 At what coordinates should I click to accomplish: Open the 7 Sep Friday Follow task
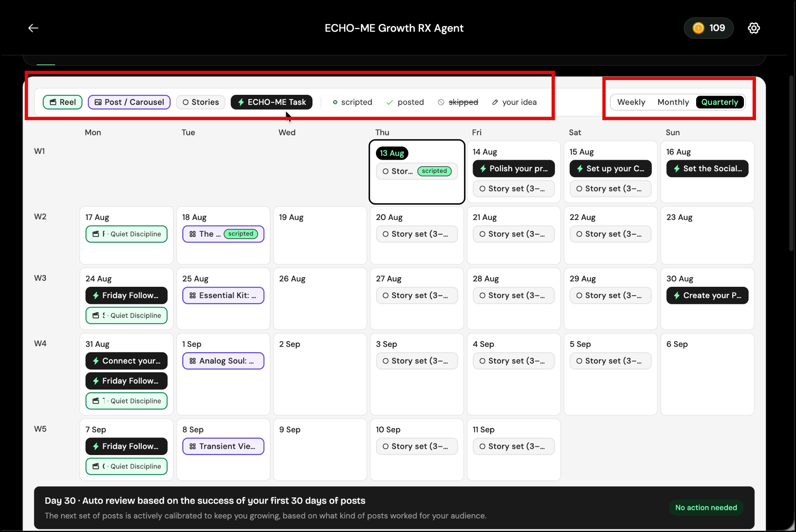(x=126, y=446)
